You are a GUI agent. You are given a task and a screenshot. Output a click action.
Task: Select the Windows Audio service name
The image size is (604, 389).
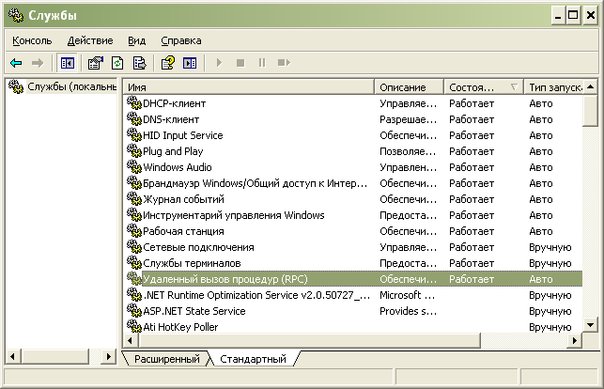178,167
